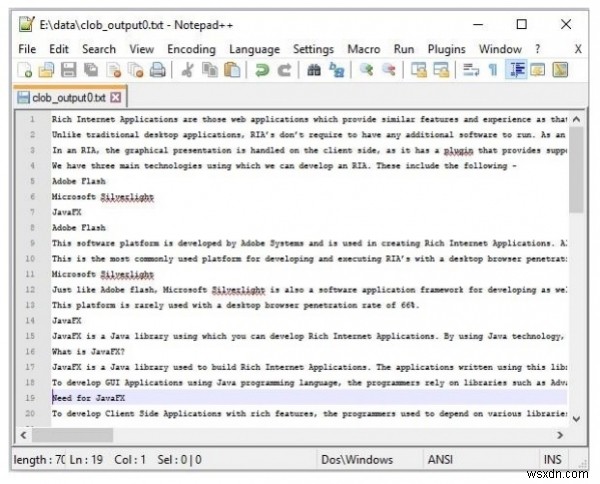Open the Macro menu
Image resolution: width=600 pixels, height=484 pixels.
coord(364,49)
